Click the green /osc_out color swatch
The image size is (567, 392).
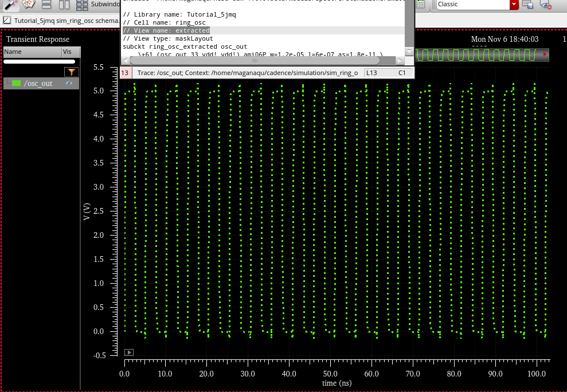pos(17,83)
